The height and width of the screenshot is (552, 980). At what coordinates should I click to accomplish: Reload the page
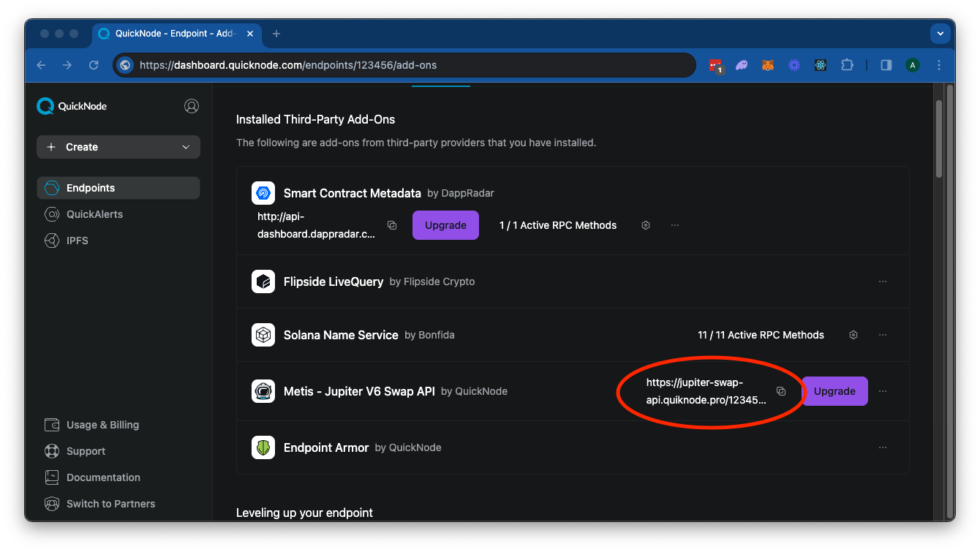point(94,65)
